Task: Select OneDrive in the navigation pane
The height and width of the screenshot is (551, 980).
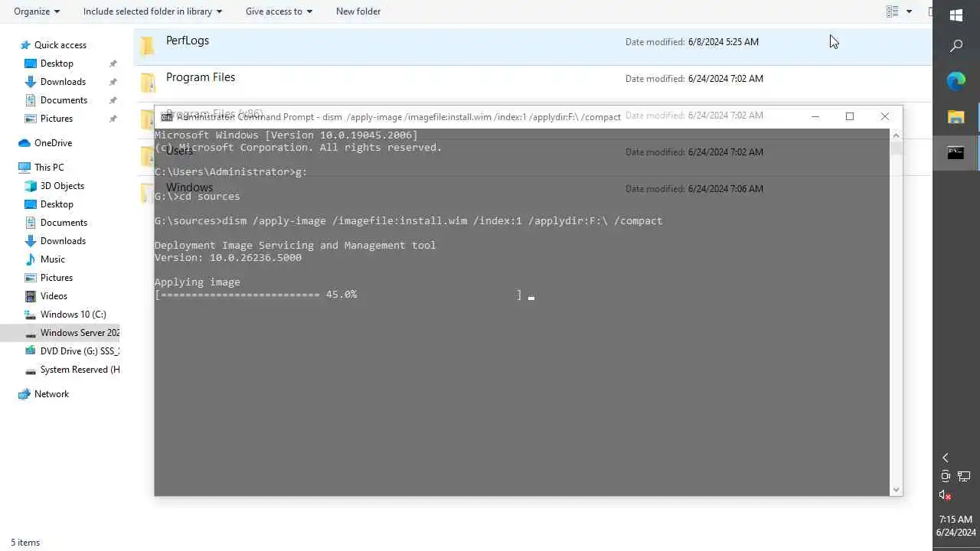Action: tap(53, 143)
